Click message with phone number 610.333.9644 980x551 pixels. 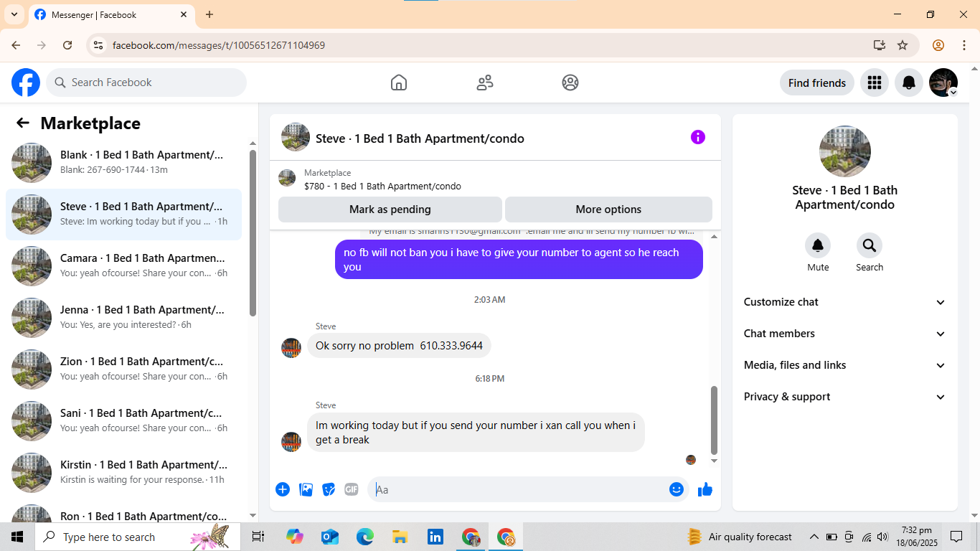tap(399, 346)
